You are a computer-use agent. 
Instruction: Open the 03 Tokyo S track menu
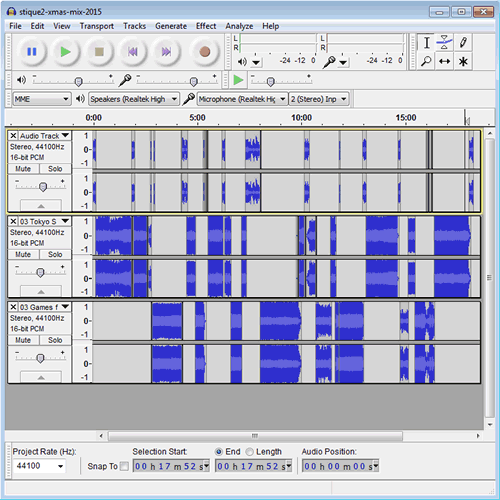pyautogui.click(x=66, y=221)
